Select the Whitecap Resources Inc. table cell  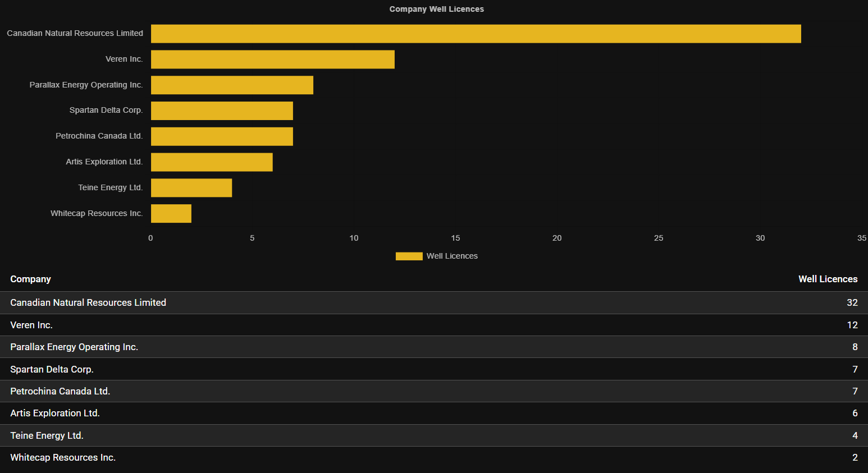[63, 457]
